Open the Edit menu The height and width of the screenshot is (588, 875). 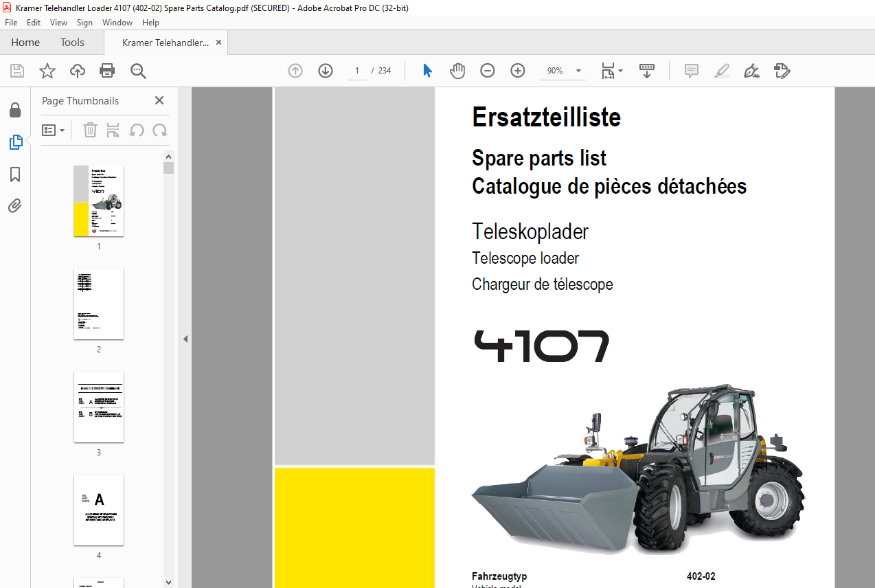34,23
